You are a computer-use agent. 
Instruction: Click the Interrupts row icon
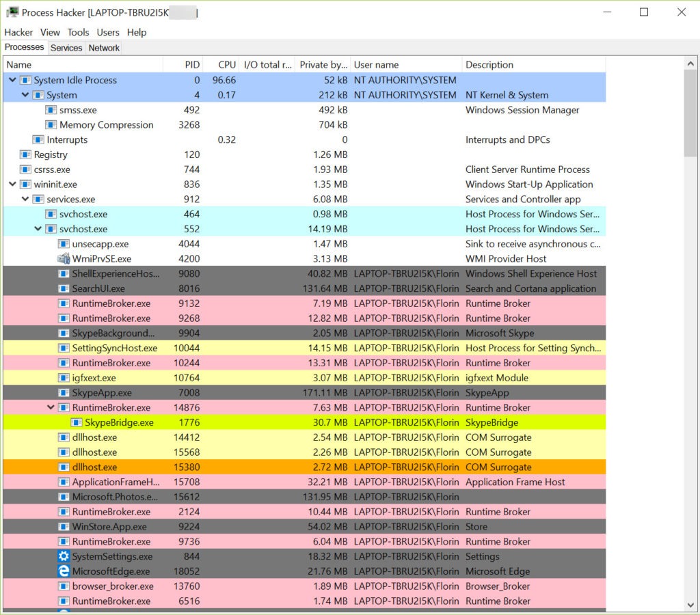pyautogui.click(x=38, y=139)
